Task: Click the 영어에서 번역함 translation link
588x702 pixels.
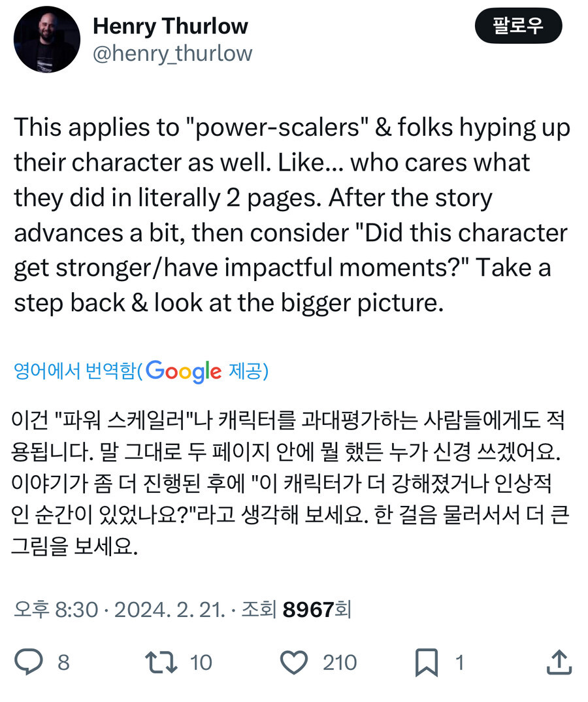Action: coord(75,371)
